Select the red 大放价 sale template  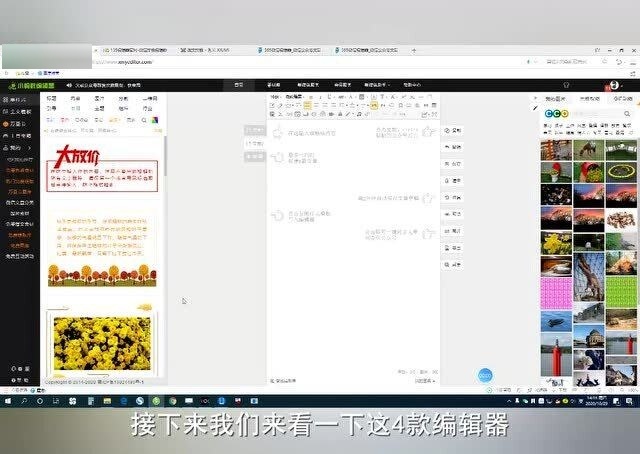[102, 168]
